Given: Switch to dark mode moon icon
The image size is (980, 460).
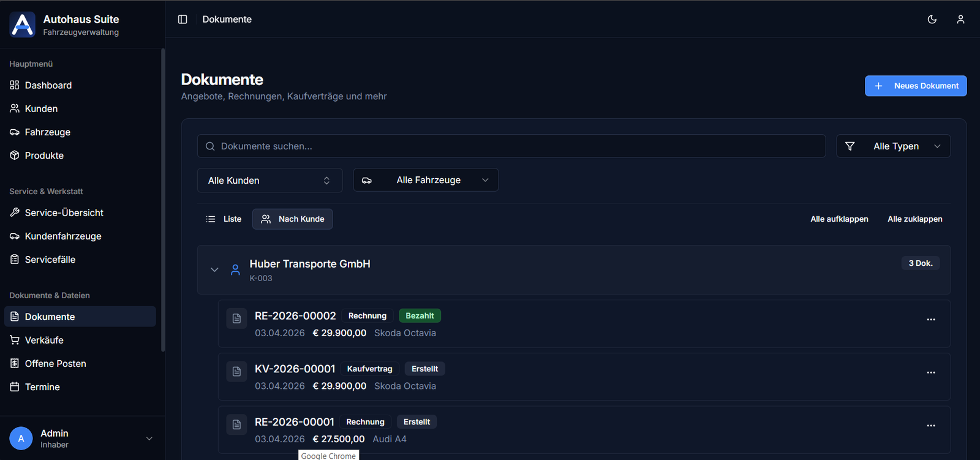Looking at the screenshot, I should (932, 20).
